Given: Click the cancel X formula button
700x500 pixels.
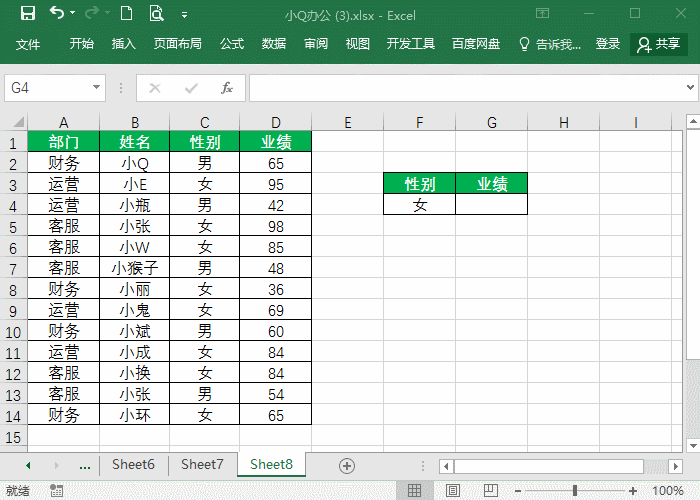Looking at the screenshot, I should pos(155,88).
